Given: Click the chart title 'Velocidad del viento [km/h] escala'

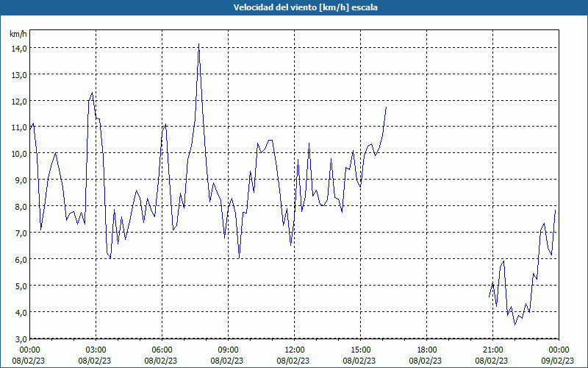Looking at the screenshot, I should pyautogui.click(x=305, y=7).
